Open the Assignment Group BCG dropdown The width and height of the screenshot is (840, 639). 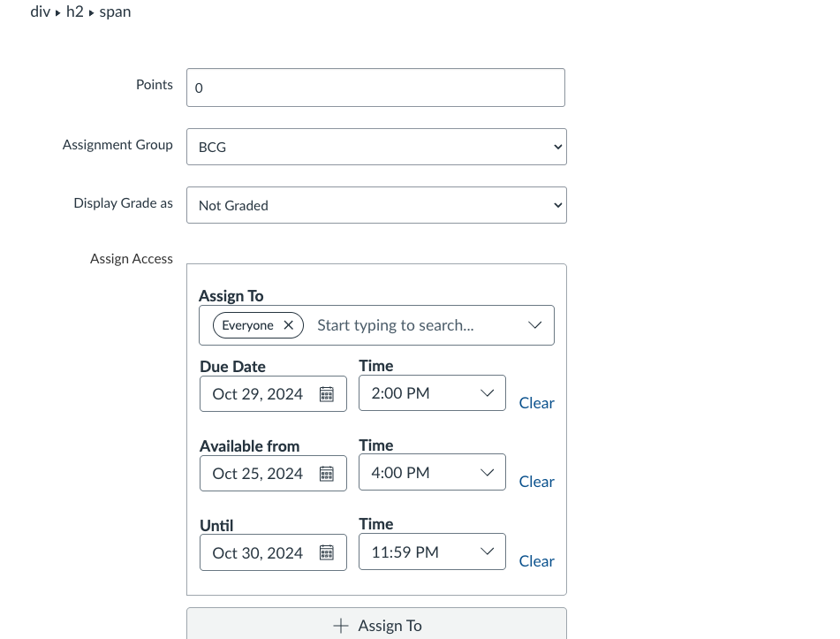pyautogui.click(x=376, y=147)
